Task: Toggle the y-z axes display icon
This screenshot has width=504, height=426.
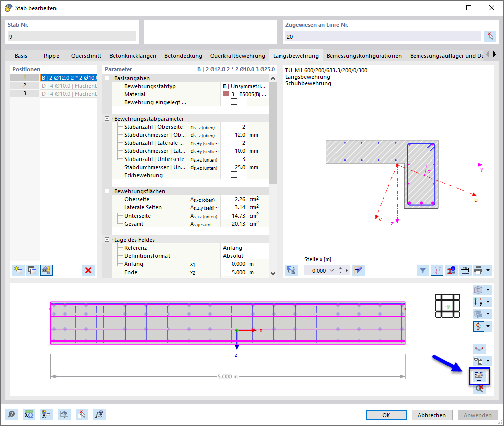Action: coord(437,270)
